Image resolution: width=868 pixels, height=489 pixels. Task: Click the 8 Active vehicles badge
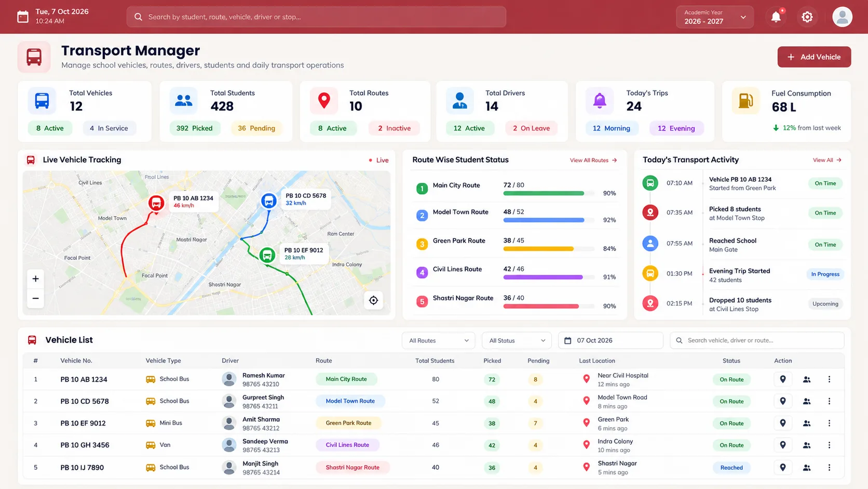(x=50, y=128)
